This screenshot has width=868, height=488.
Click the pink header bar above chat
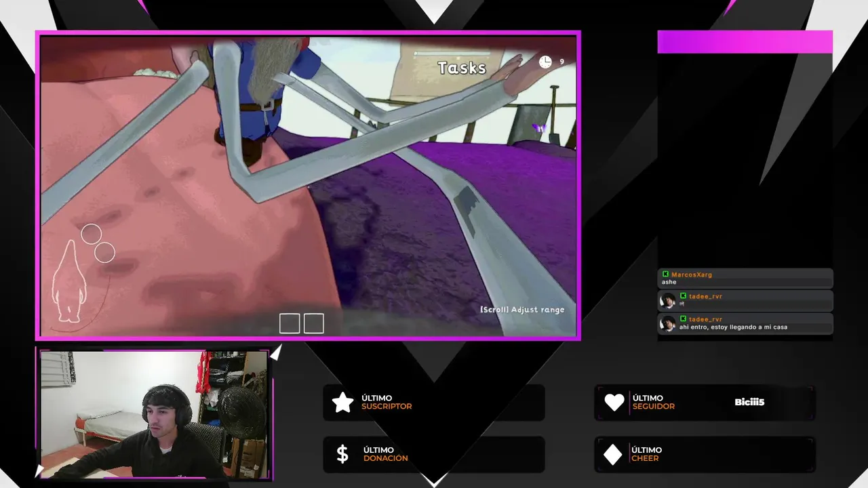745,42
